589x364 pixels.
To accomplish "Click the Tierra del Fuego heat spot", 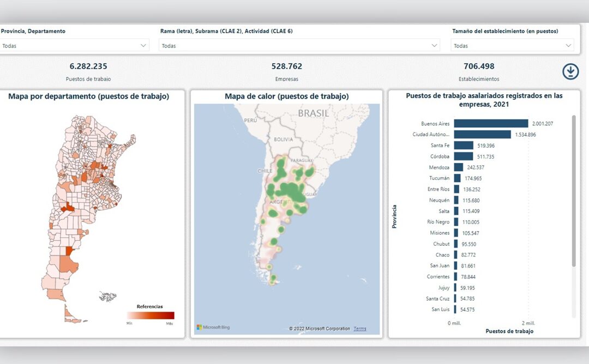I will pyautogui.click(x=273, y=278).
